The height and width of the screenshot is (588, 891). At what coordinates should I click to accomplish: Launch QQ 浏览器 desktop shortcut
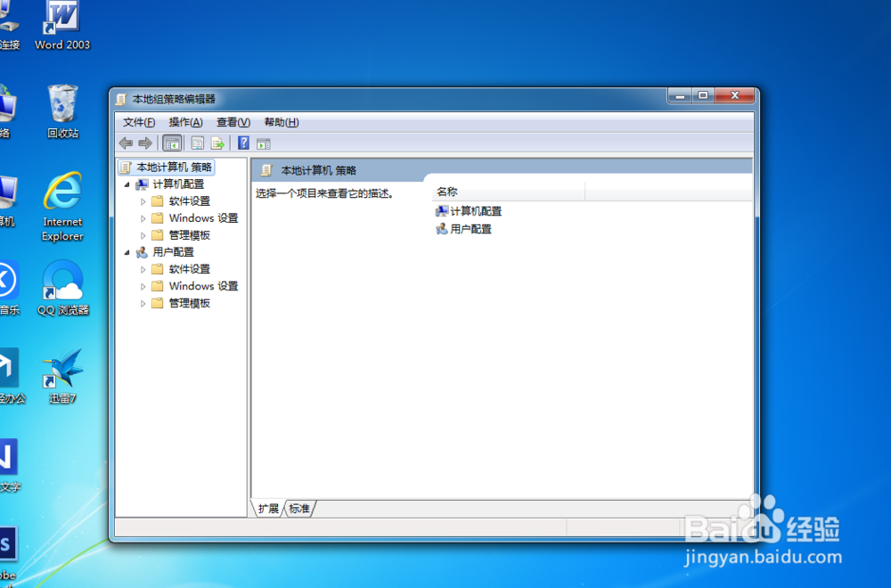click(63, 288)
